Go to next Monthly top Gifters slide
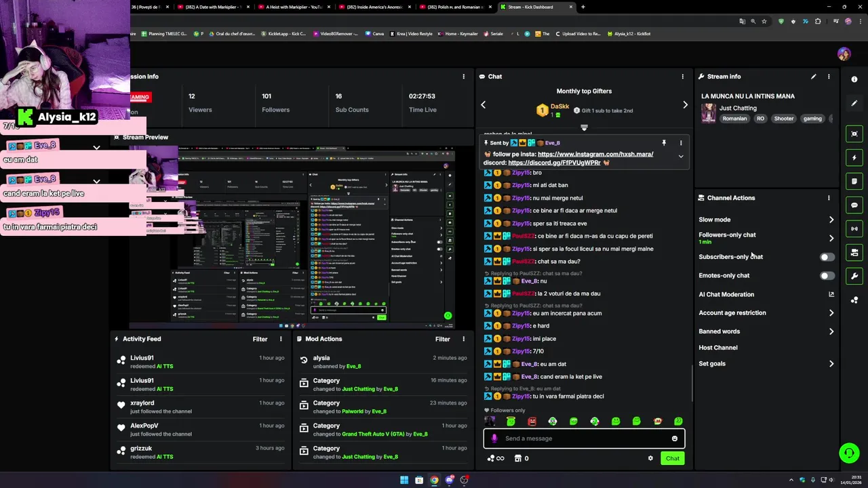The height and width of the screenshot is (488, 868). pyautogui.click(x=685, y=105)
